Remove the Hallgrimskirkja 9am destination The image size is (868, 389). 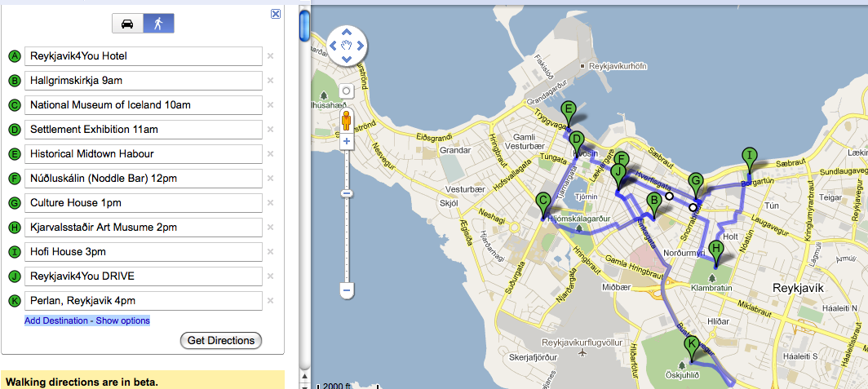[x=270, y=81]
